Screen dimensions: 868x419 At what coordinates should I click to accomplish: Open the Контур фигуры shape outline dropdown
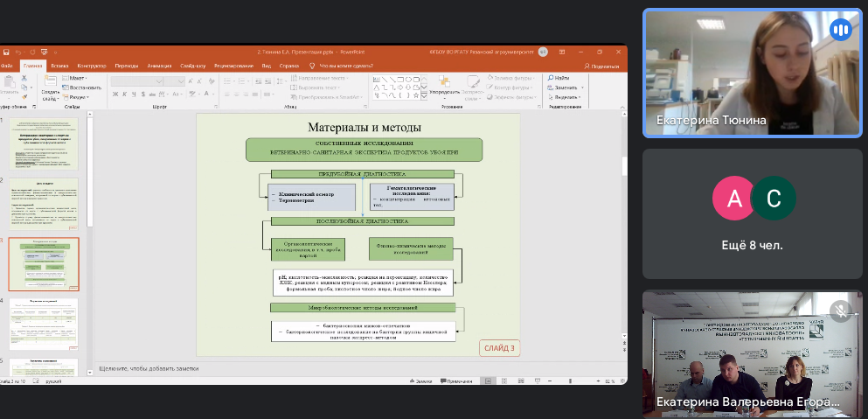click(x=510, y=87)
